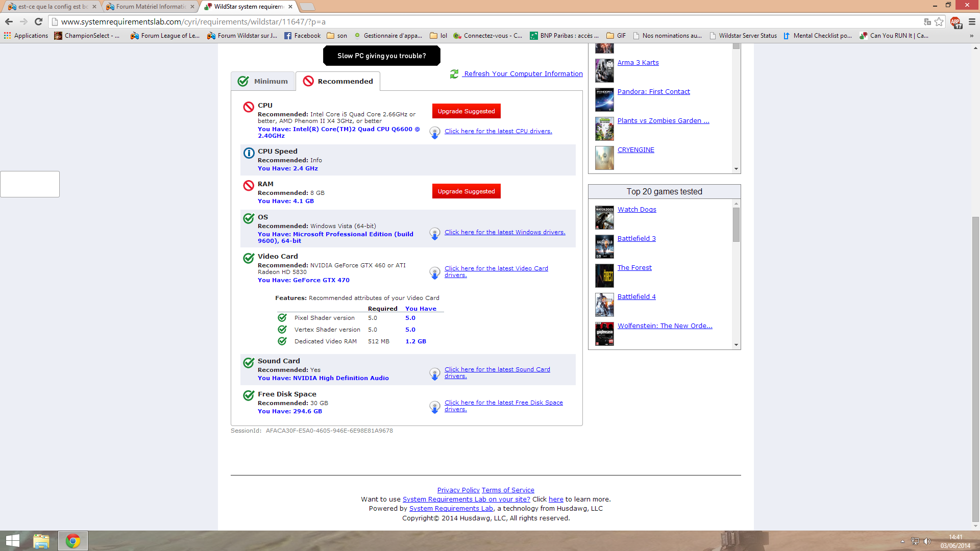Open Chrome from the Windows taskbar
The image size is (980, 551).
[73, 541]
